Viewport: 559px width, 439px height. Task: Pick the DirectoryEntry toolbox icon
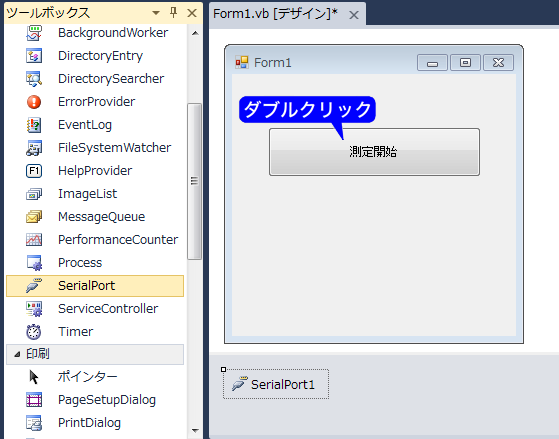34,56
